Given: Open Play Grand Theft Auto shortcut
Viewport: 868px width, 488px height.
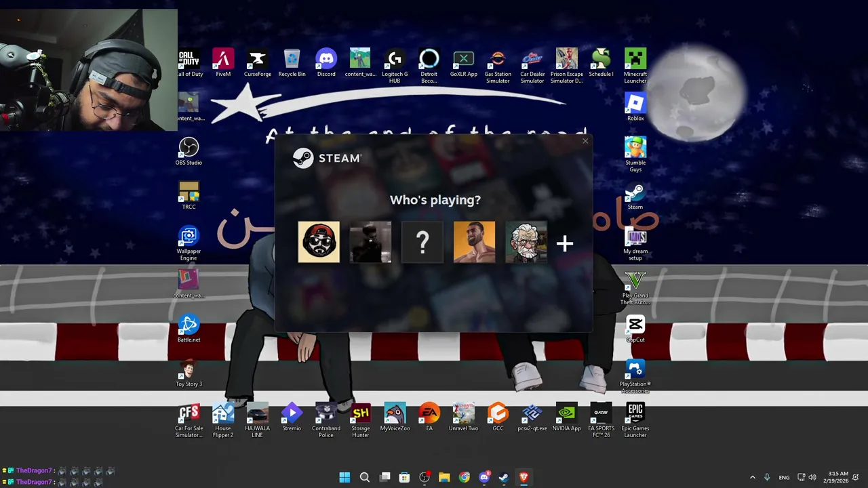Looking at the screenshot, I should (x=635, y=287).
